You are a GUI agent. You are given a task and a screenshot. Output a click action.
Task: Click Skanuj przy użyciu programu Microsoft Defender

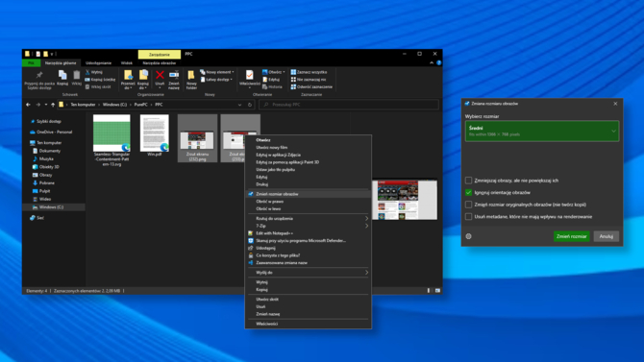tap(308, 240)
